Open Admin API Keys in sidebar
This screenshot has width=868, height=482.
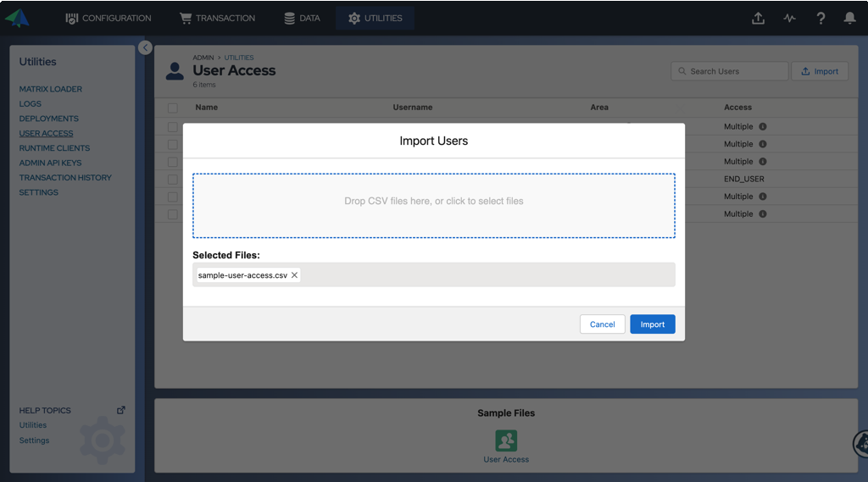click(50, 163)
